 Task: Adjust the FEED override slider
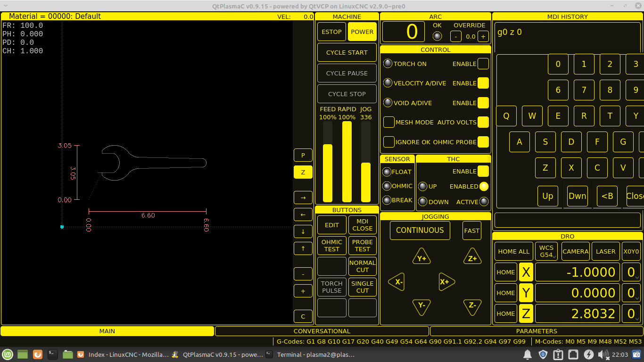[x=328, y=162]
